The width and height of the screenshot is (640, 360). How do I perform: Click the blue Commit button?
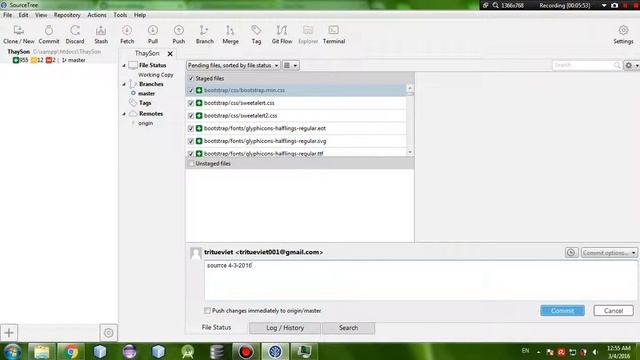point(562,311)
